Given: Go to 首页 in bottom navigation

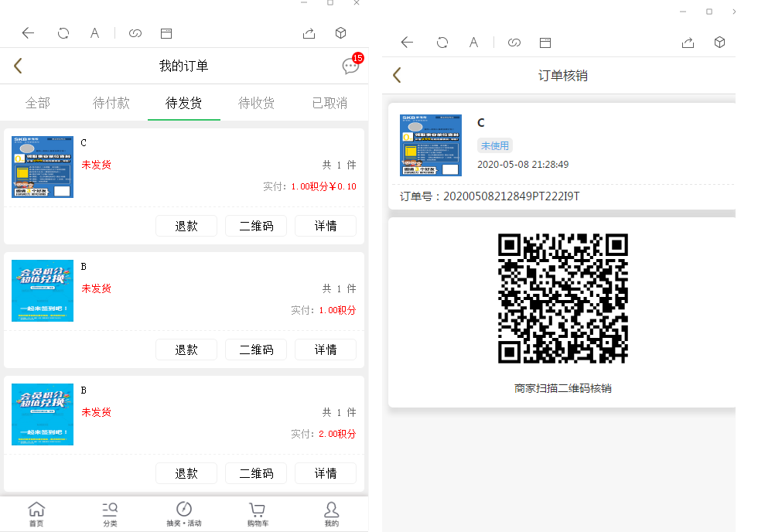Looking at the screenshot, I should [x=36, y=513].
